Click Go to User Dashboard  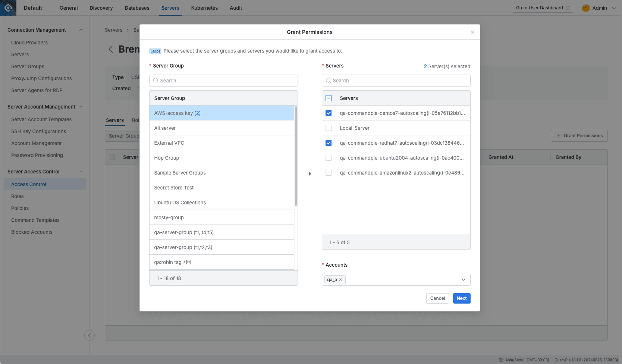coord(542,7)
